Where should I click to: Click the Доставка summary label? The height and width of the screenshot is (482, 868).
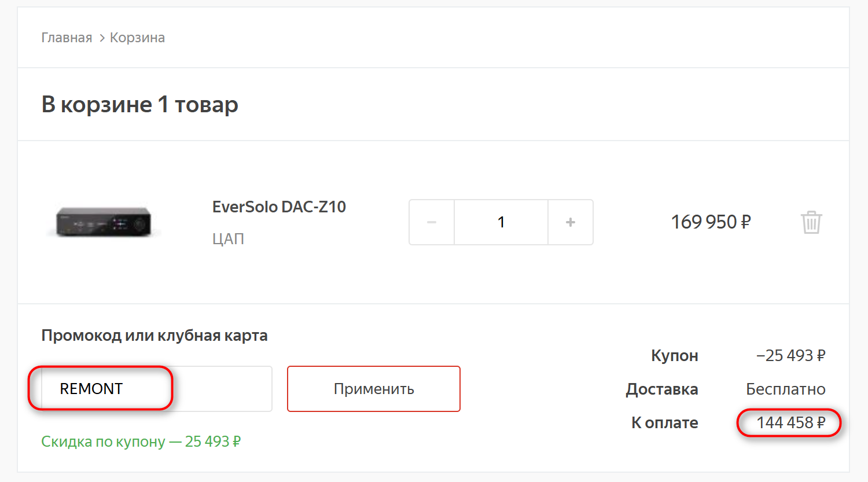[662, 389]
